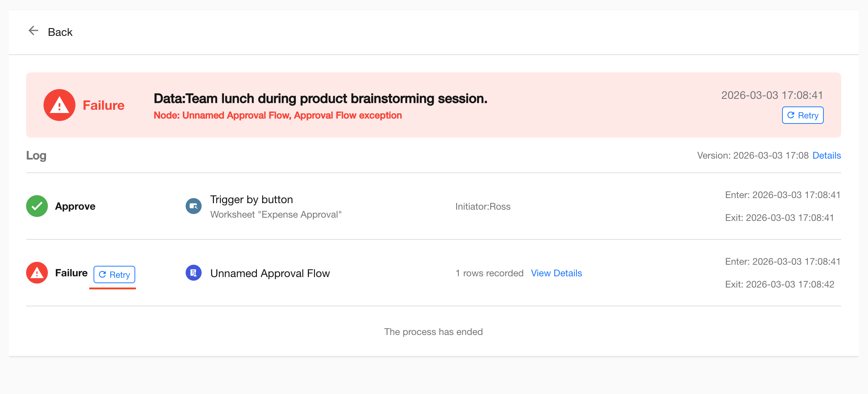868x394 pixels.
Task: Click the Back label
Action: (x=60, y=32)
